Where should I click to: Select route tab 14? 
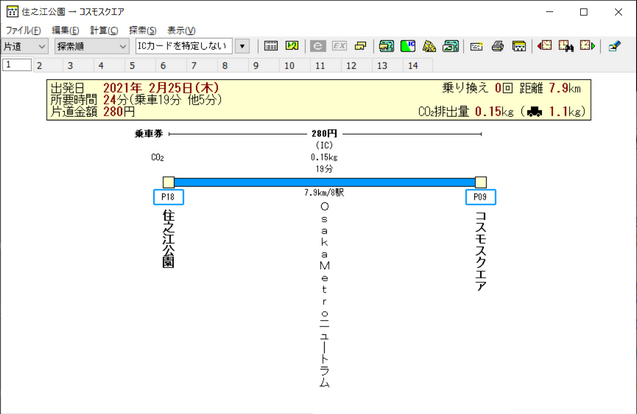[x=418, y=65]
